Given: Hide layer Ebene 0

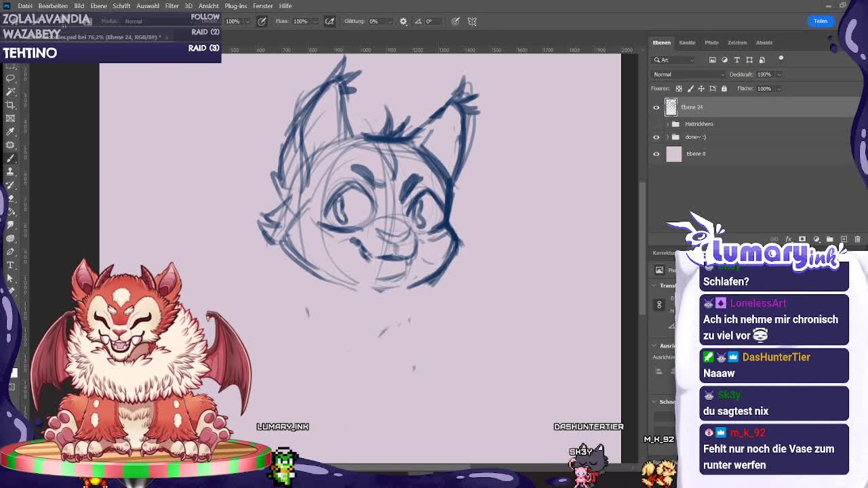Looking at the screenshot, I should (656, 154).
